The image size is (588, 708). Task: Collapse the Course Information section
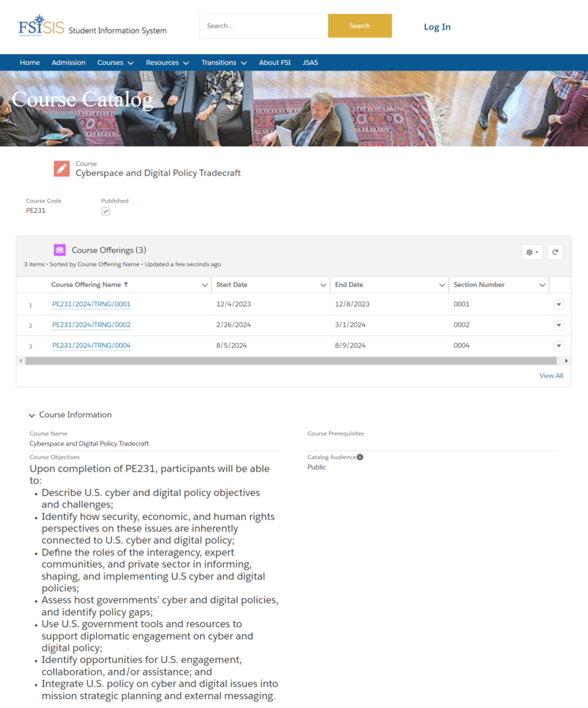(x=32, y=415)
